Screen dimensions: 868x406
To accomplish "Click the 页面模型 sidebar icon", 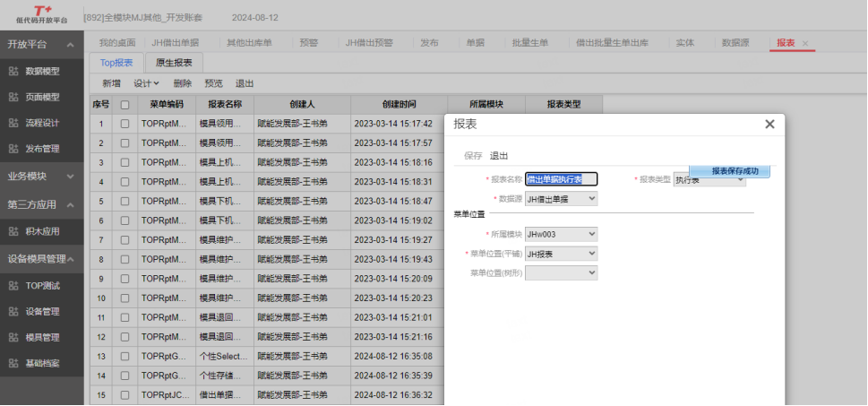I will (x=13, y=97).
